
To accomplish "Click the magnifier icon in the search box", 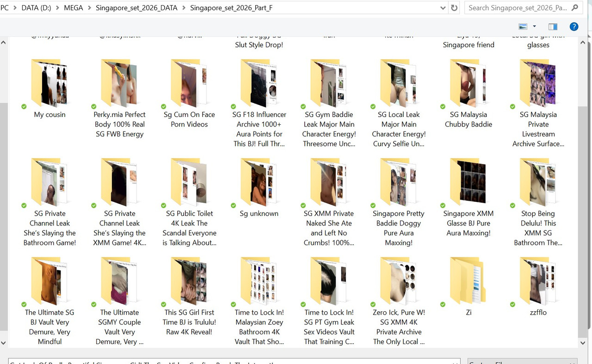I will [x=574, y=8].
